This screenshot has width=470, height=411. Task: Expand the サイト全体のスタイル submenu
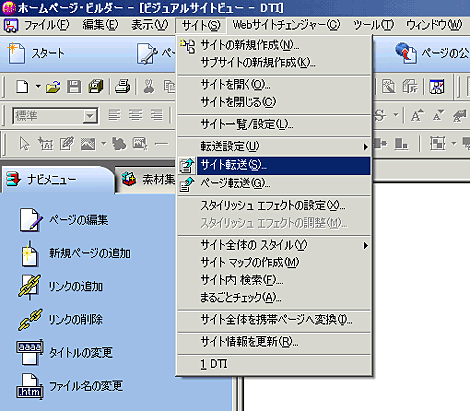(x=274, y=246)
